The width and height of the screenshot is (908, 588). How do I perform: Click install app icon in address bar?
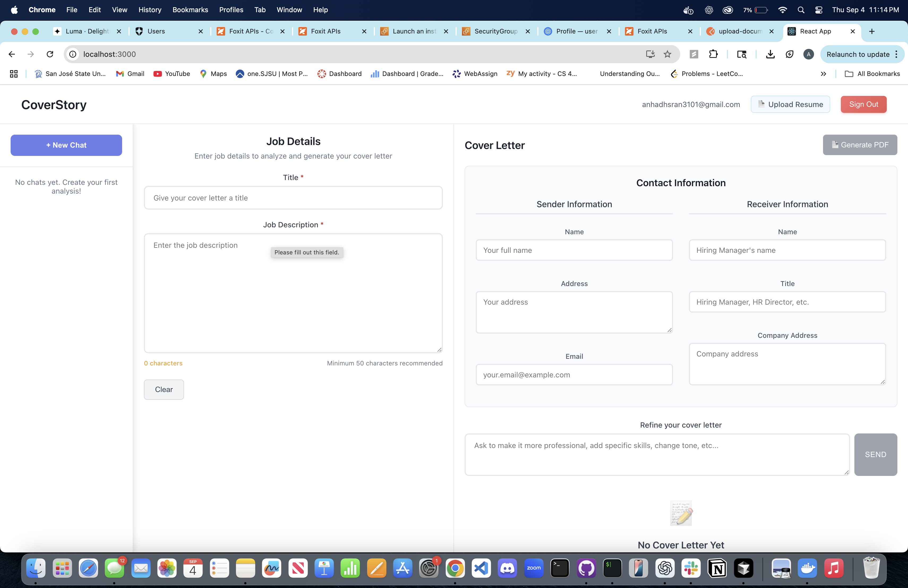(x=650, y=54)
